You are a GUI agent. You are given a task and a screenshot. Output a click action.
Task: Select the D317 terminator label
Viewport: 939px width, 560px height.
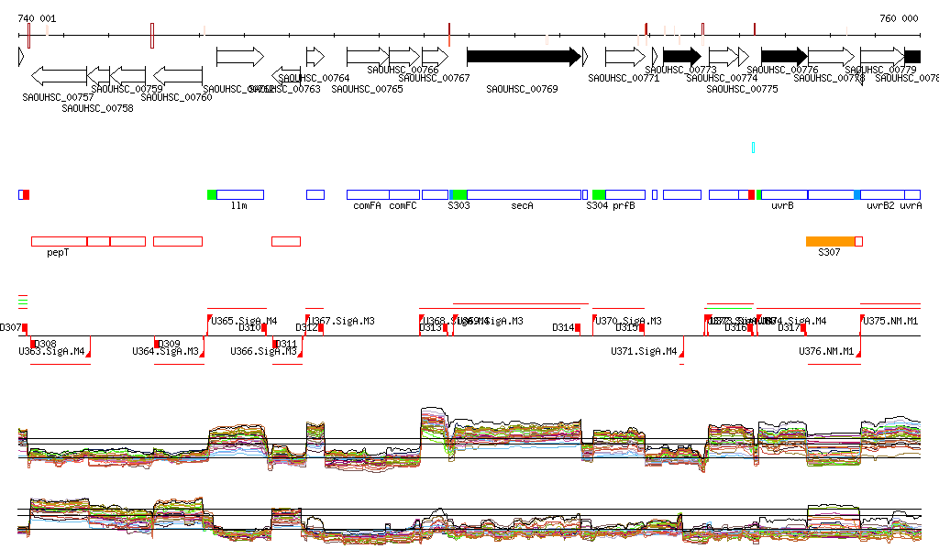click(x=789, y=327)
